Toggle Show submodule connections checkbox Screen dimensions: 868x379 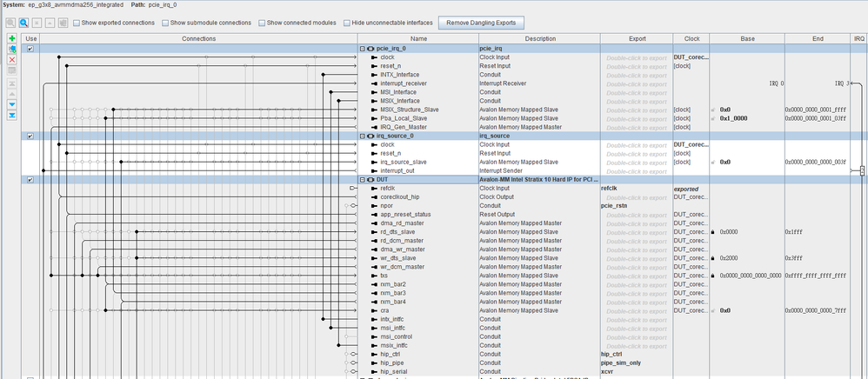click(x=166, y=23)
